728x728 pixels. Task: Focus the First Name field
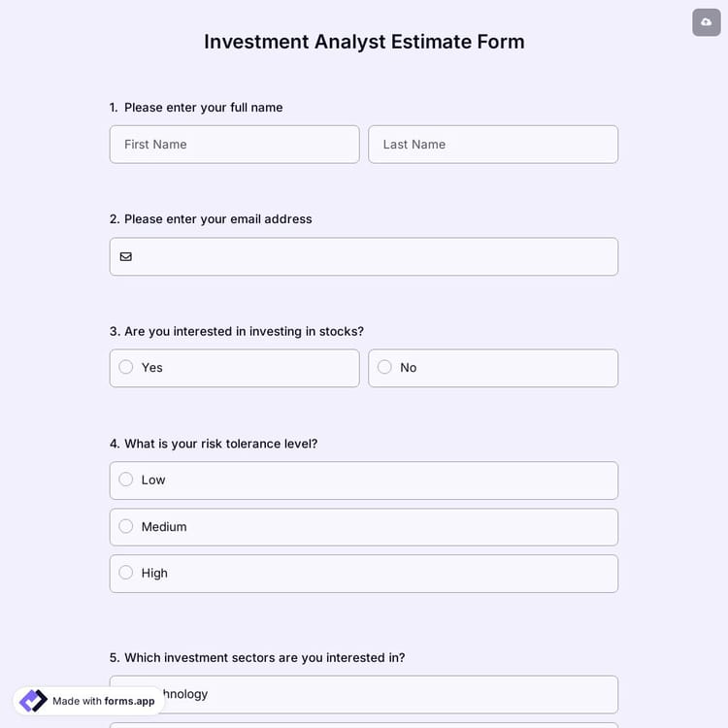[x=234, y=145]
